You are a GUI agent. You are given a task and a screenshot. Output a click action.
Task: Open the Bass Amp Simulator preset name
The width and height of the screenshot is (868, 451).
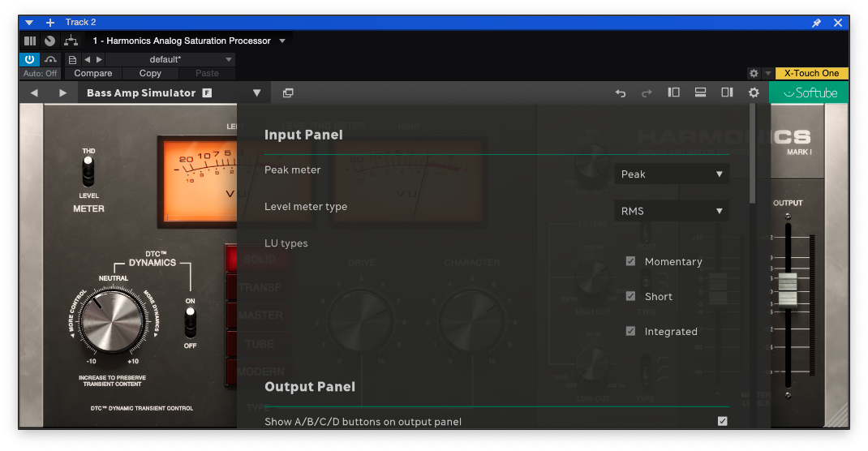(x=141, y=93)
